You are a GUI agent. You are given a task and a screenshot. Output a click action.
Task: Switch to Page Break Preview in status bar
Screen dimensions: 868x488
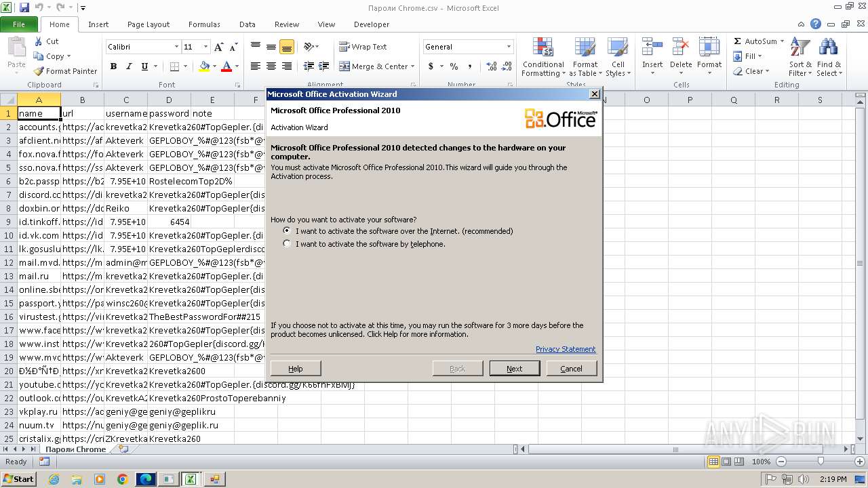pyautogui.click(x=740, y=462)
